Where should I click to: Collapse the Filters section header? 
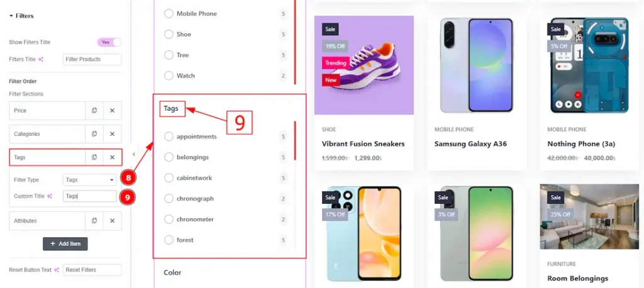[x=21, y=16]
